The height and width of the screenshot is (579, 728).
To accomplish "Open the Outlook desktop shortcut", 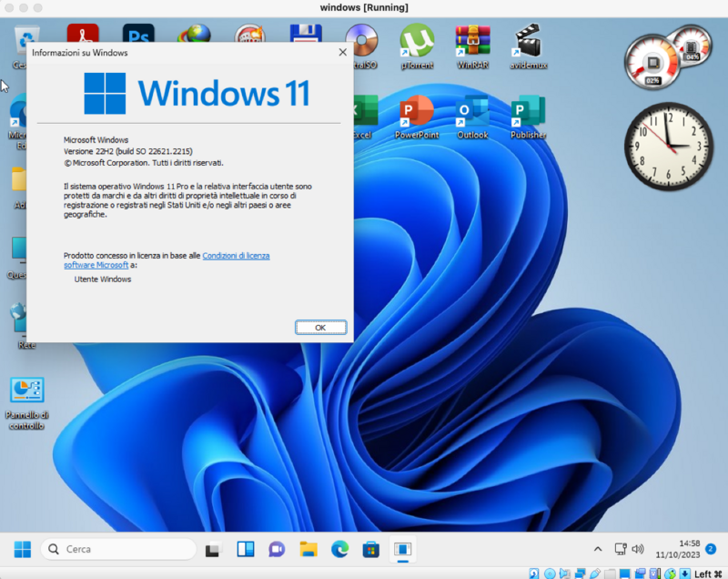I will [472, 117].
